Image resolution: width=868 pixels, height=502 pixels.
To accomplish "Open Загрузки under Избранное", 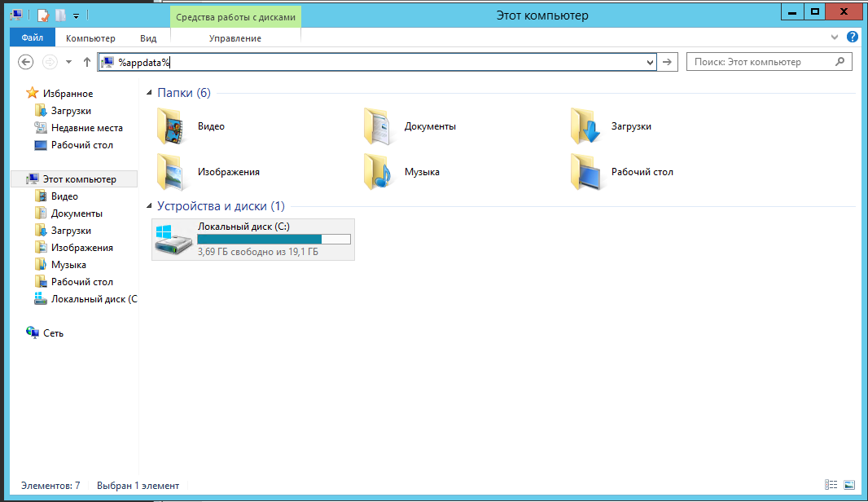I will click(x=71, y=111).
